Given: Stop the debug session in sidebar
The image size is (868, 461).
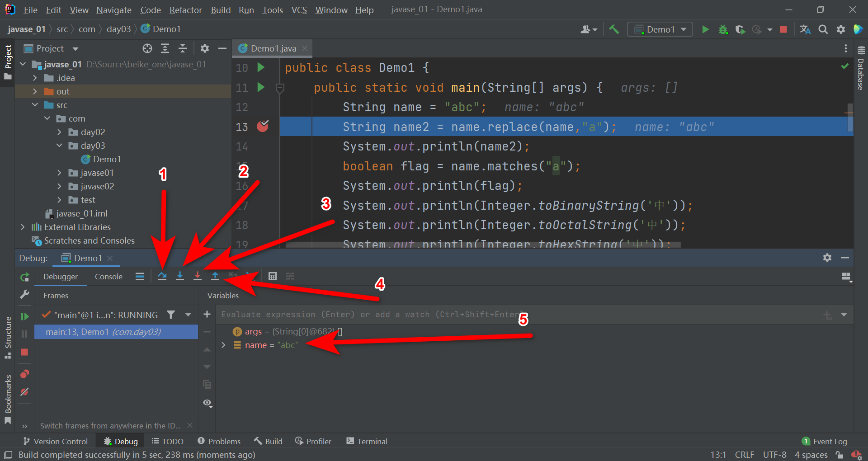Looking at the screenshot, I should (25, 352).
